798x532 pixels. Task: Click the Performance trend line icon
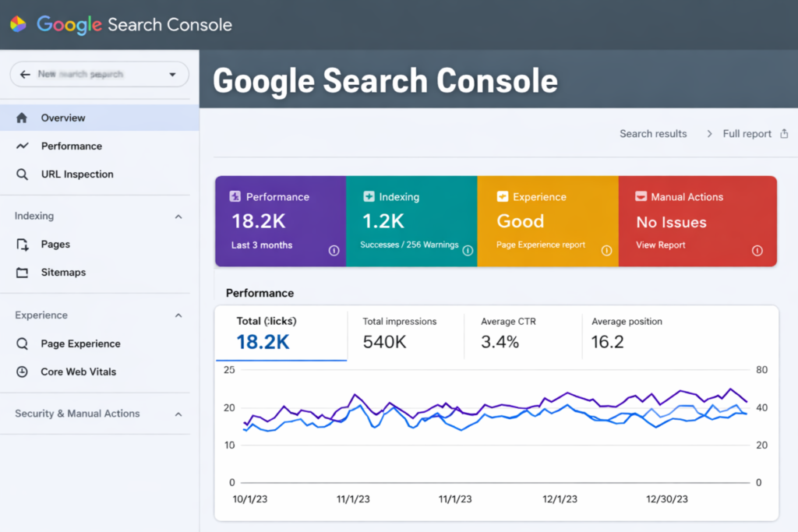[22, 146]
